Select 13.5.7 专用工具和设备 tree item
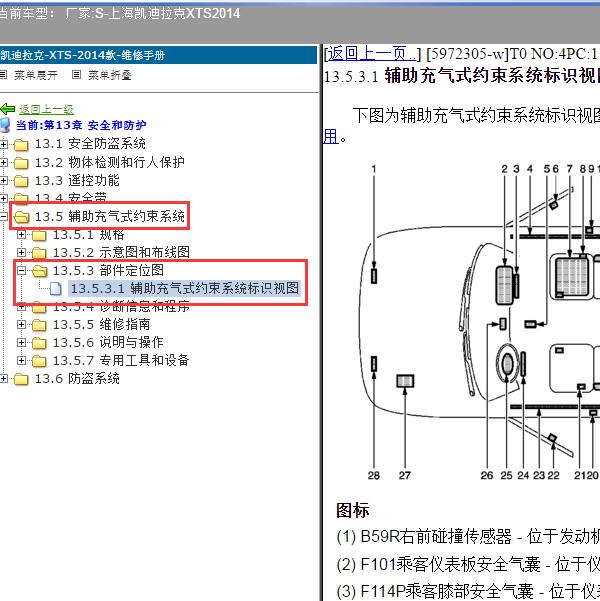 click(x=121, y=361)
